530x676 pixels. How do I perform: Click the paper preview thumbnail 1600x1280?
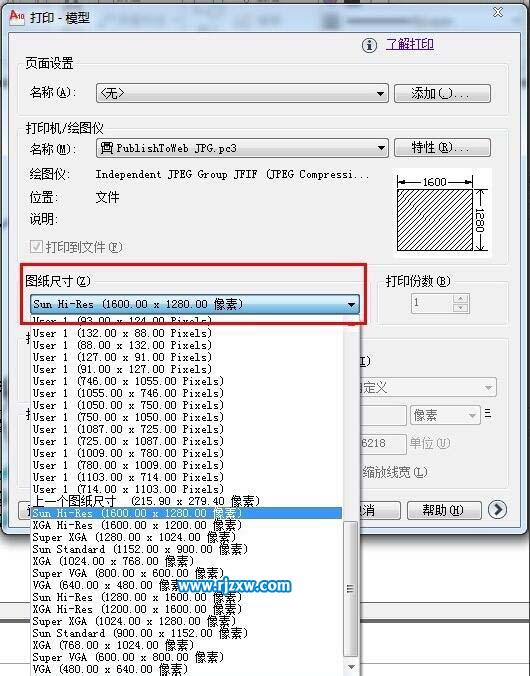(x=442, y=214)
